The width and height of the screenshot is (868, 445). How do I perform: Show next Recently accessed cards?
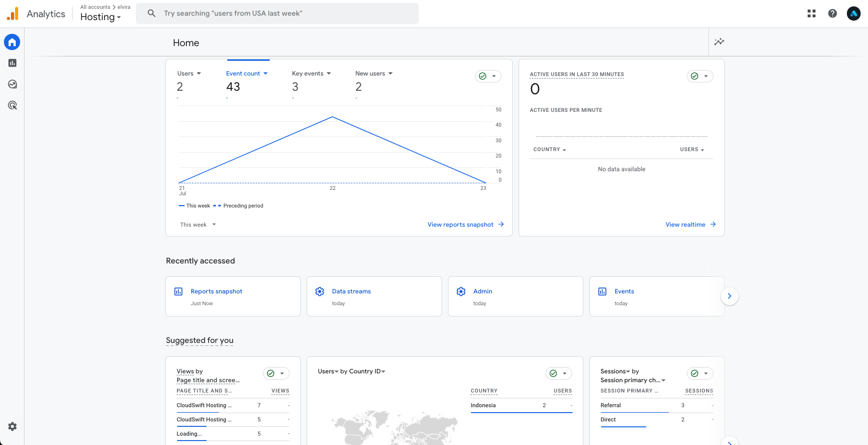pos(730,296)
